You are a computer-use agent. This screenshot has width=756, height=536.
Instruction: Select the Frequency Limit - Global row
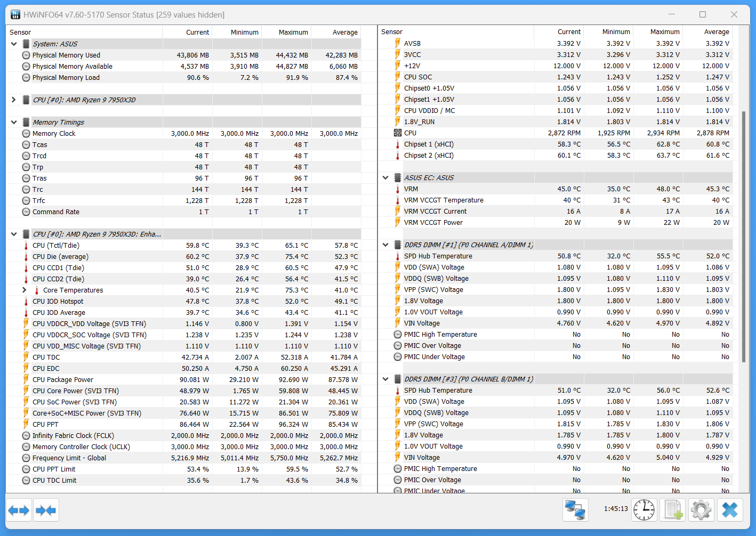[x=184, y=458]
